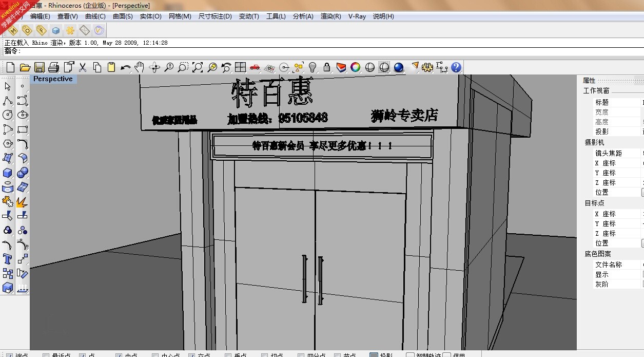644x357 pixels.
Task: Pick the Circle drawing tool
Action: click(8, 115)
